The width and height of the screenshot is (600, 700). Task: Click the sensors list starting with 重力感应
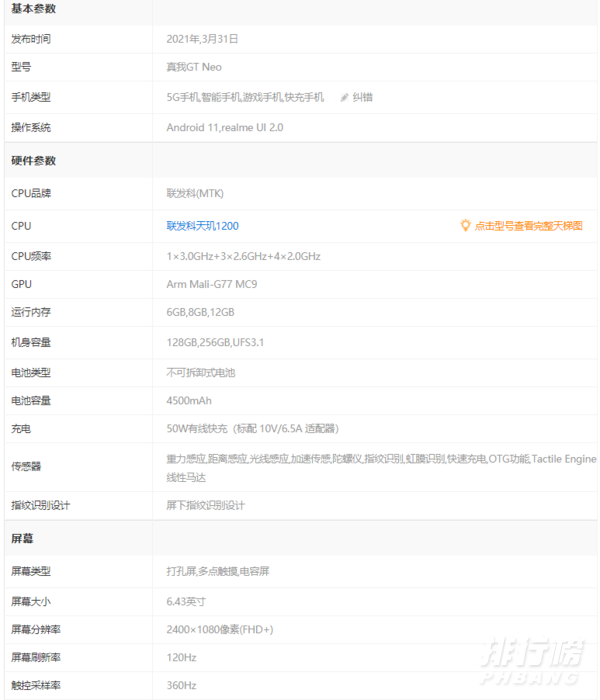[381, 468]
